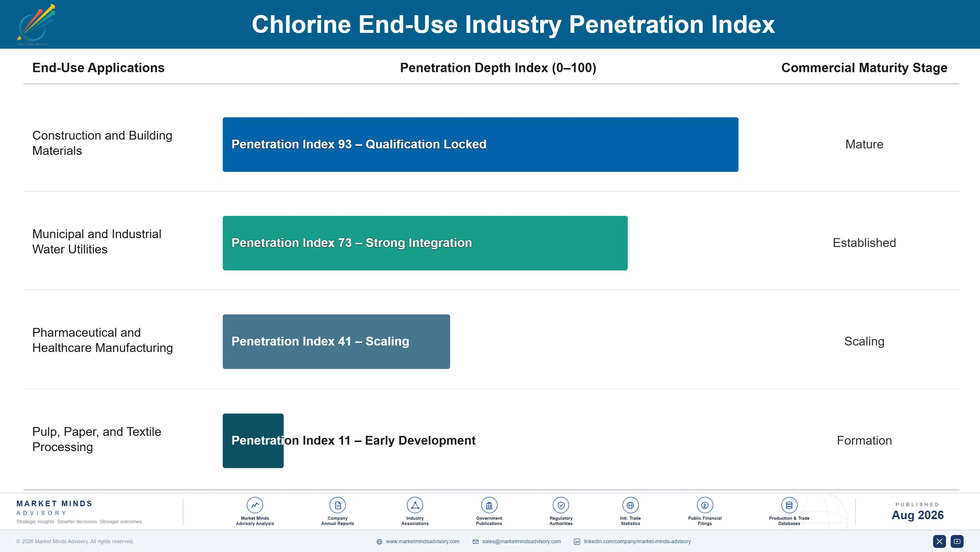This screenshot has height=552, width=980.
Task: Click the X social media icon
Action: click(x=939, y=541)
